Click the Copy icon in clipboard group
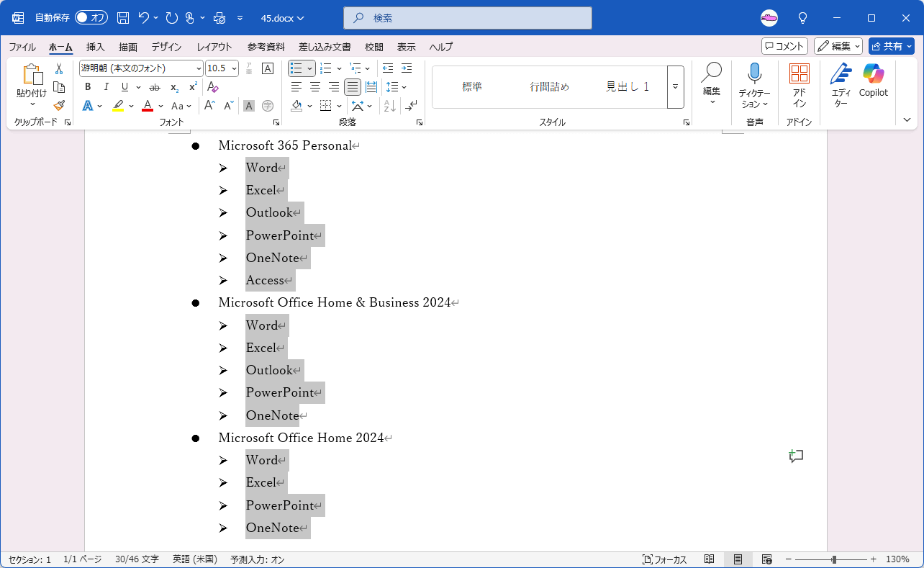Viewport: 924px width, 568px height. pyautogui.click(x=59, y=87)
